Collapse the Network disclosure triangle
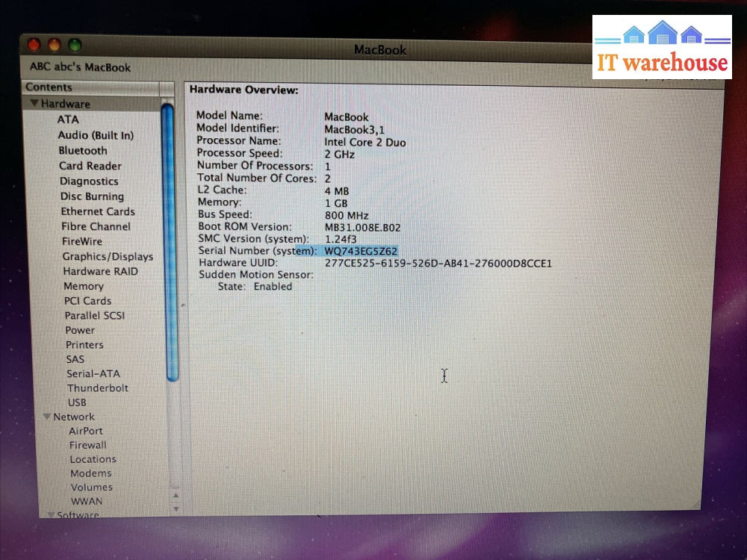Viewport: 747px width, 560px height. point(47,417)
